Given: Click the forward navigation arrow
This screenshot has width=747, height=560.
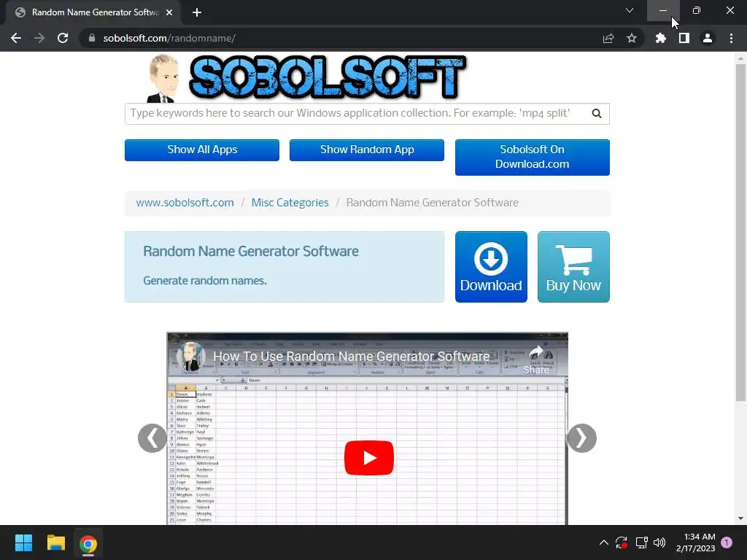Looking at the screenshot, I should (x=39, y=38).
